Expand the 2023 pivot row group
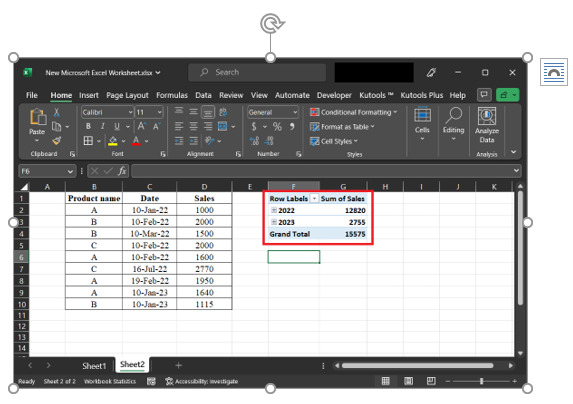Screen dimensions: 573x404 [274, 222]
